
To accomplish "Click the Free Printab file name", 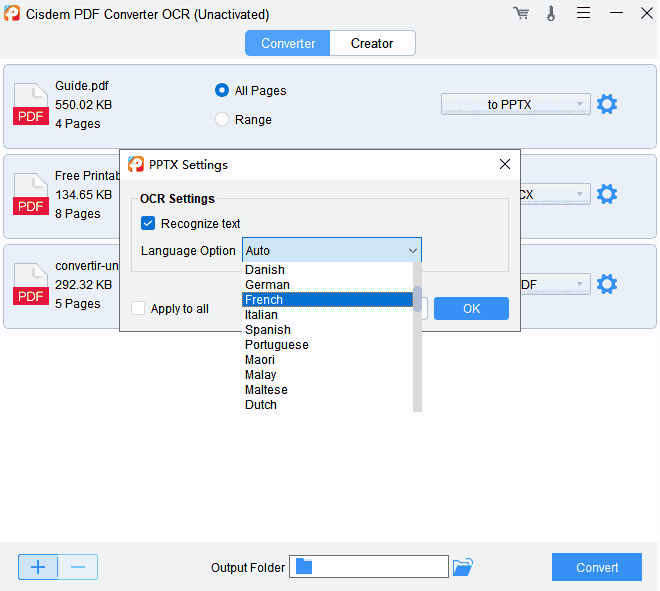I will tap(87, 176).
